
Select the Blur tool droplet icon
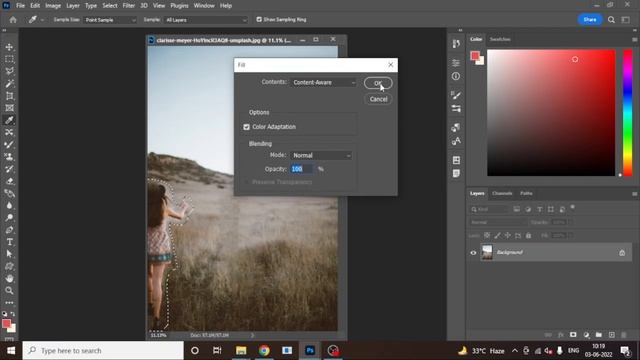(9, 205)
